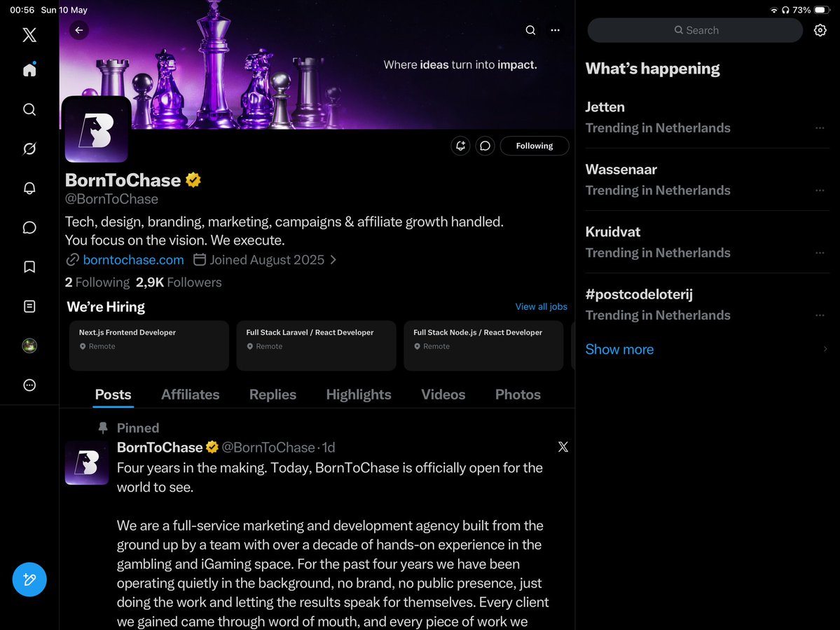The height and width of the screenshot is (630, 840).
Task: Click the 00:56 clock in status bar
Action: 22,10
